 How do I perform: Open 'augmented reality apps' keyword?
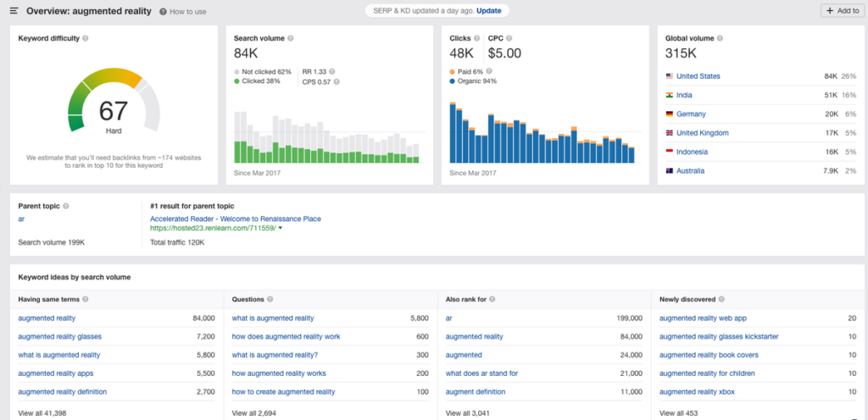(x=56, y=373)
